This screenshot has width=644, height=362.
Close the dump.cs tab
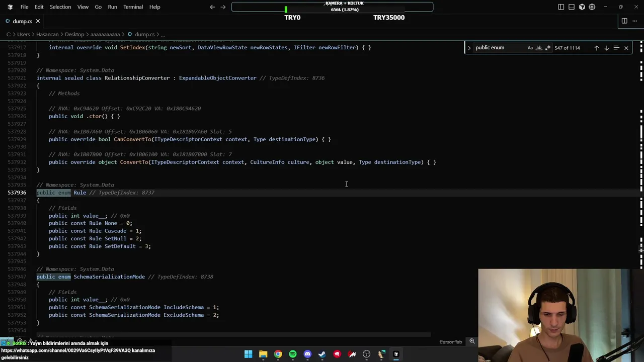[x=38, y=21]
